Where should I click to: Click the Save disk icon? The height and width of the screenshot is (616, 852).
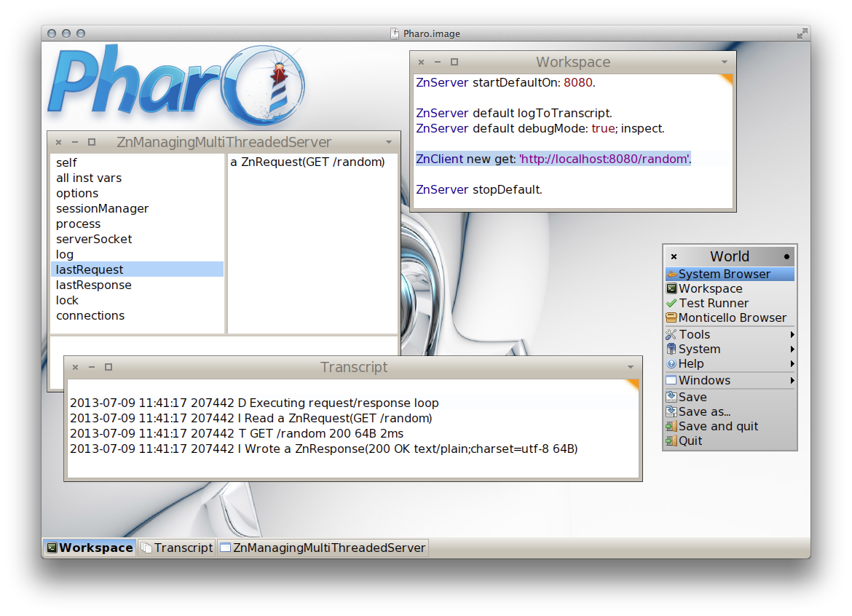[x=671, y=397]
